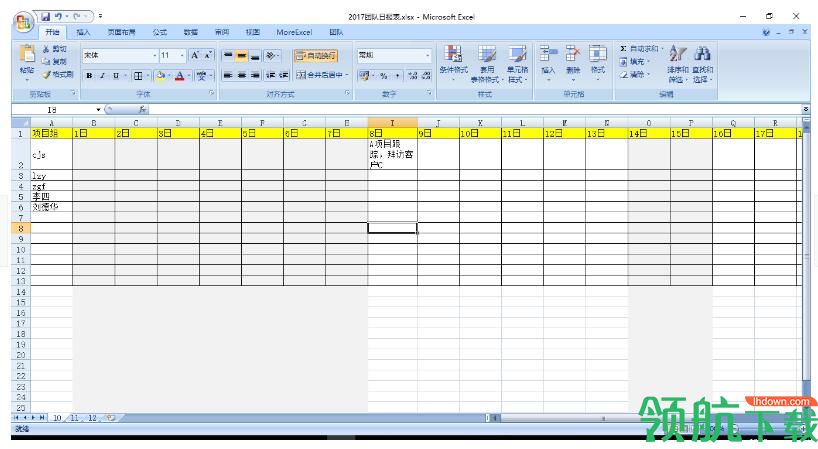Screen dimensions: 818x449
Task: Save the workbook from the Quick Access Toolbar
Action: coord(46,17)
